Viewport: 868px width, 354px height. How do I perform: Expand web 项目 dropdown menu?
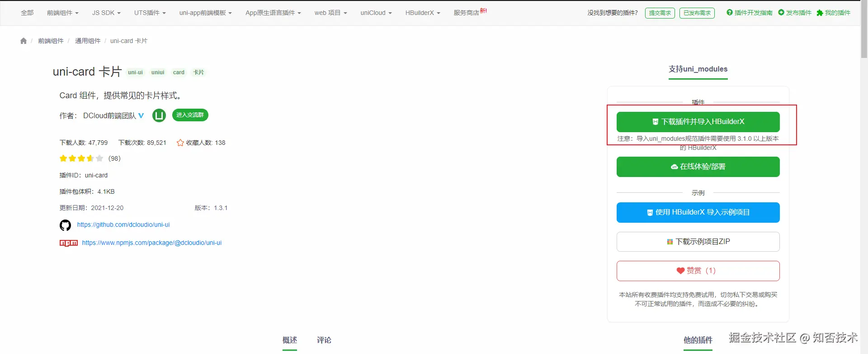click(331, 13)
